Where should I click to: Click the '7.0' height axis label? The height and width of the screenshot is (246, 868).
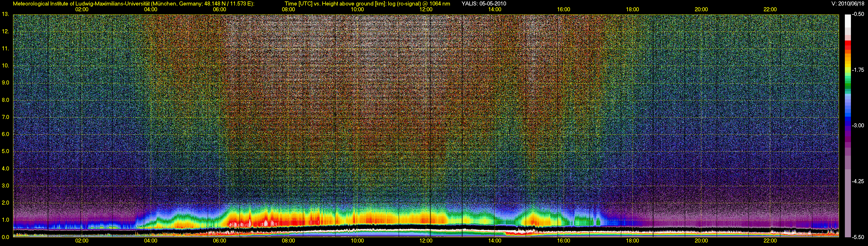pyautogui.click(x=5, y=117)
